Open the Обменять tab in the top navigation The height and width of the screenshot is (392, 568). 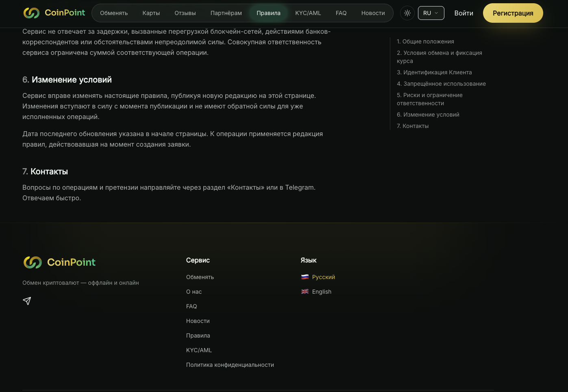pos(114,13)
